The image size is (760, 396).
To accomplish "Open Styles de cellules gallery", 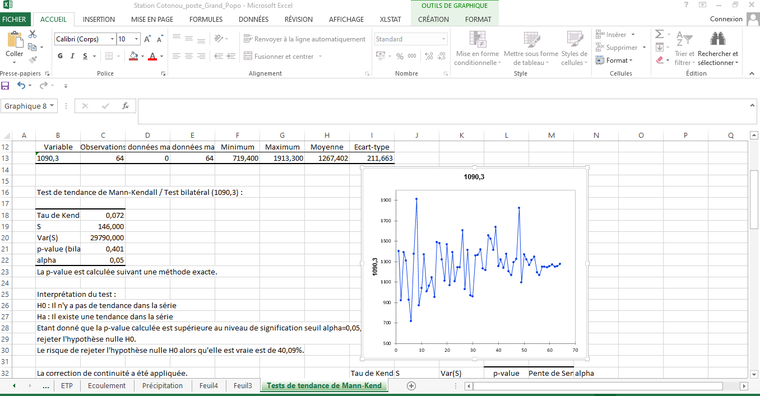I will click(x=574, y=48).
